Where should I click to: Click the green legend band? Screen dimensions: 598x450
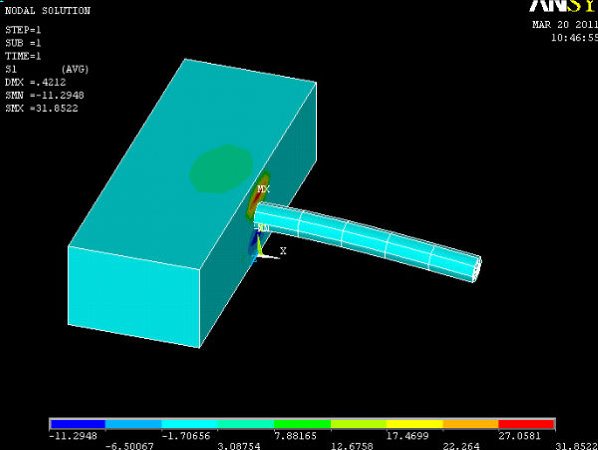pyautogui.click(x=302, y=424)
